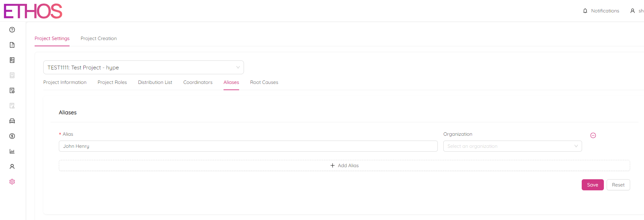This screenshot has height=220, width=644.
Task: Click the car vehicle icon in sidebar
Action: tap(12, 121)
